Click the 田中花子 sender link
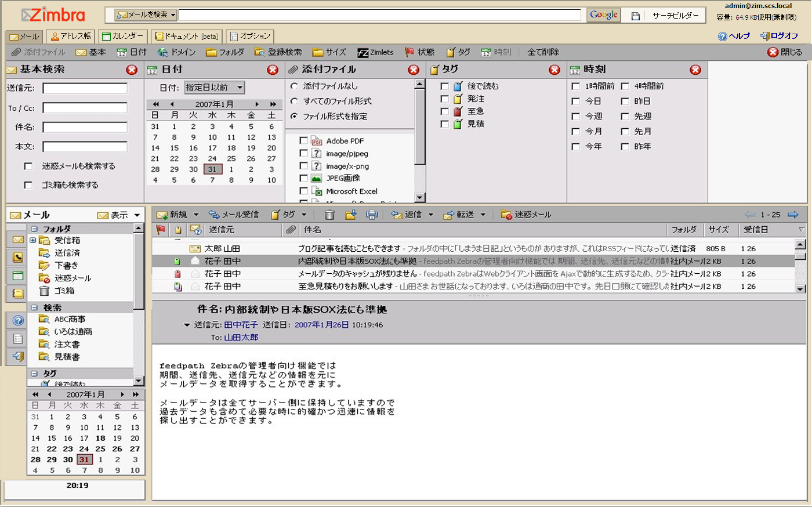Viewport: 812px width, 507px height. pyautogui.click(x=241, y=325)
